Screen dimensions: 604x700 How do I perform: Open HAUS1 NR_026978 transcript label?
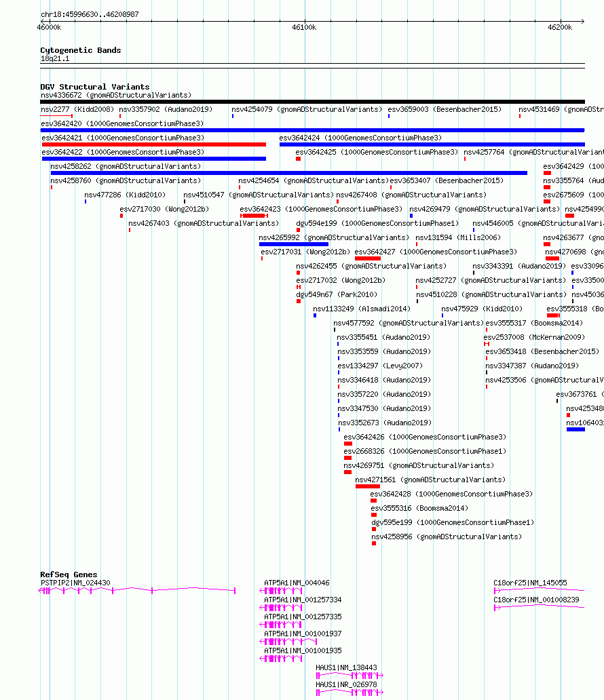(346, 685)
